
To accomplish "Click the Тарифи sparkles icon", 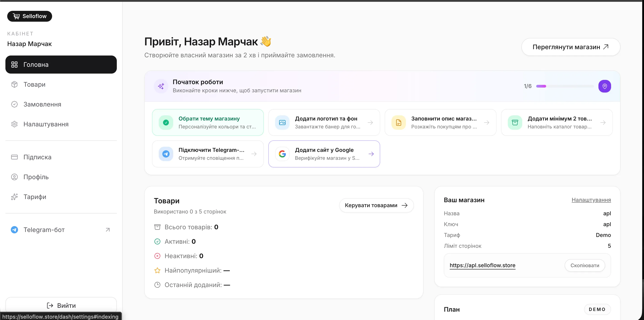I will 14,197.
